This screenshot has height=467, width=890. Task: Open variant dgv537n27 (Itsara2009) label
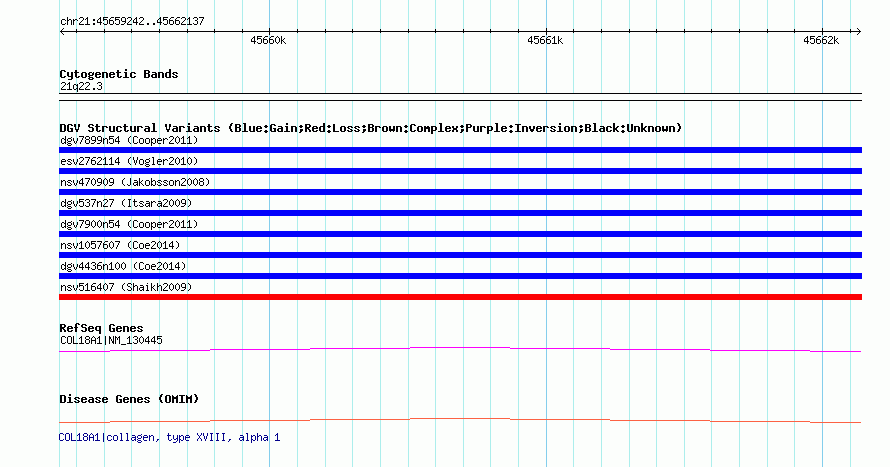click(126, 203)
